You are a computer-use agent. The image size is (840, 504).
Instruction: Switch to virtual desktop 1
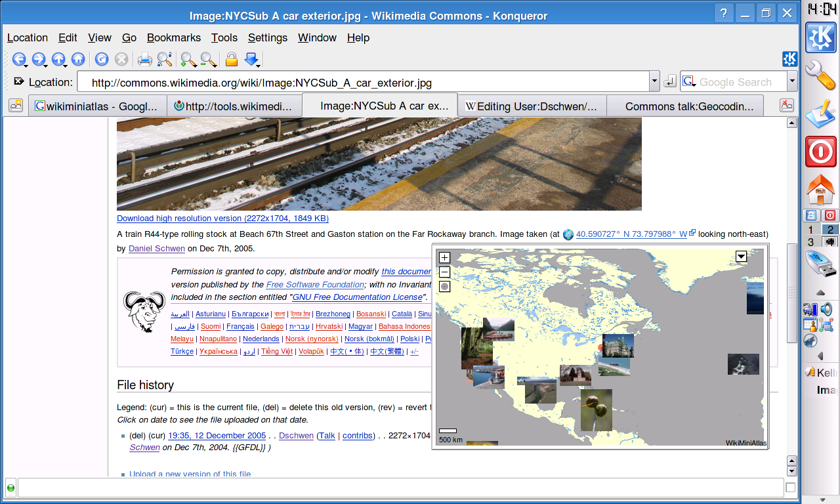pos(811,230)
